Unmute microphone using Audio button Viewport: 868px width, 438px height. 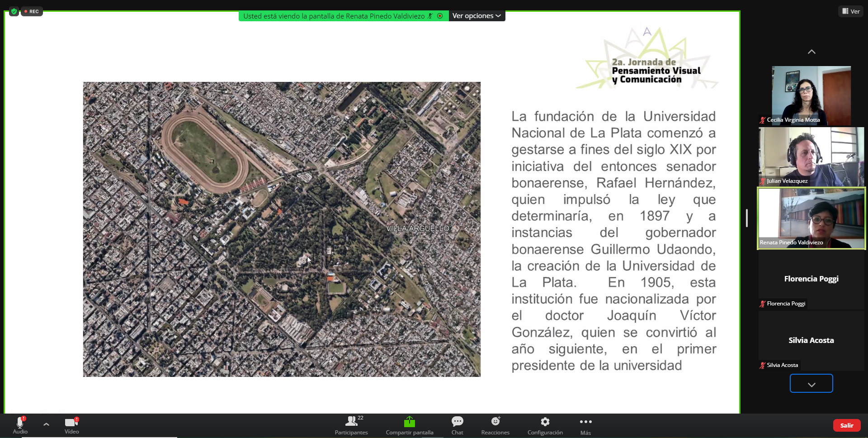point(20,425)
